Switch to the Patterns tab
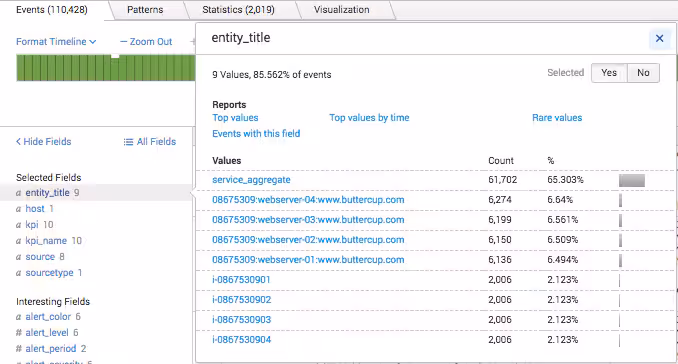Screen dimensions: 678x364 (145, 10)
